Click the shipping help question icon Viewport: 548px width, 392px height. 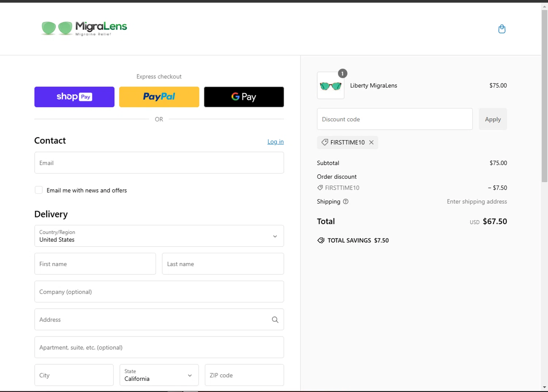click(346, 201)
